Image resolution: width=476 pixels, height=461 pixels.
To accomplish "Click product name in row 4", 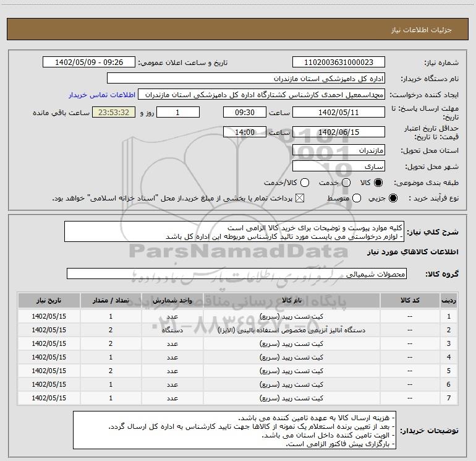I will [x=291, y=358].
